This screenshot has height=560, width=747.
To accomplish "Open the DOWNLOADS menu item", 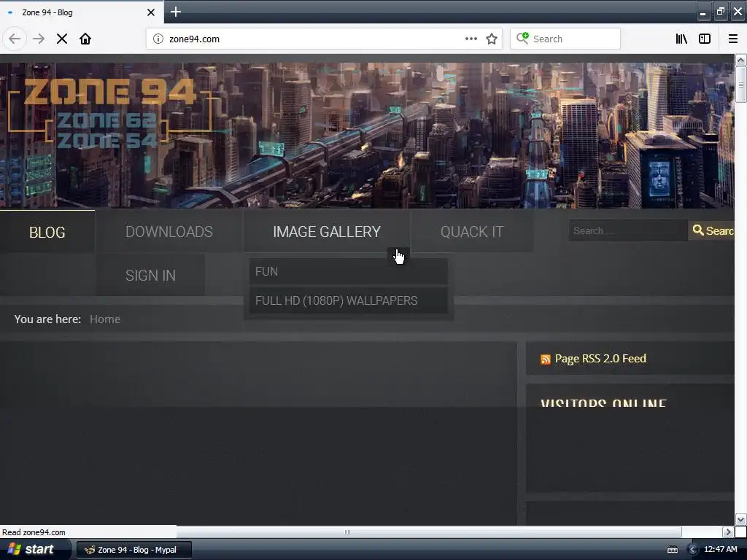I will pyautogui.click(x=169, y=232).
